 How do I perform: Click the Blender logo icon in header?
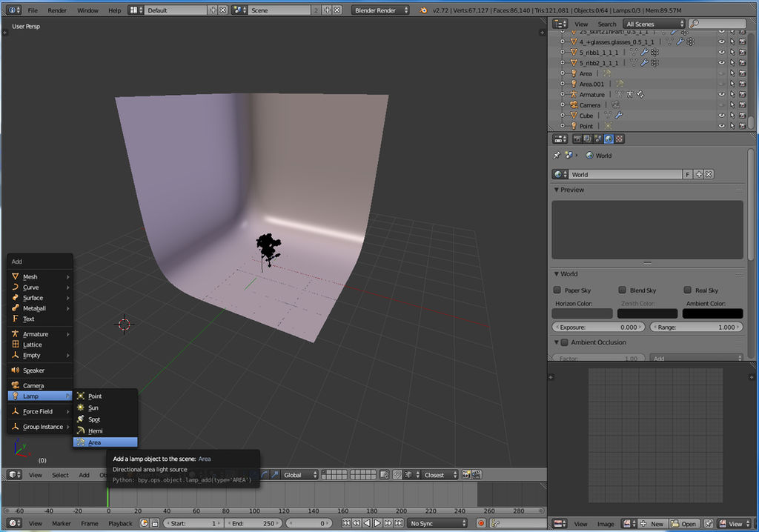click(423, 10)
